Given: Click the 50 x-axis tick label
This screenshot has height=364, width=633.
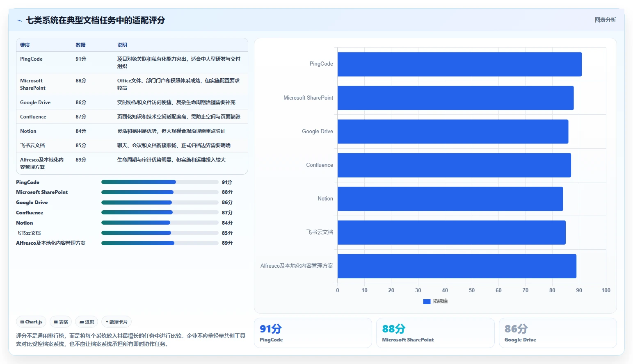Looking at the screenshot, I should [472, 291].
